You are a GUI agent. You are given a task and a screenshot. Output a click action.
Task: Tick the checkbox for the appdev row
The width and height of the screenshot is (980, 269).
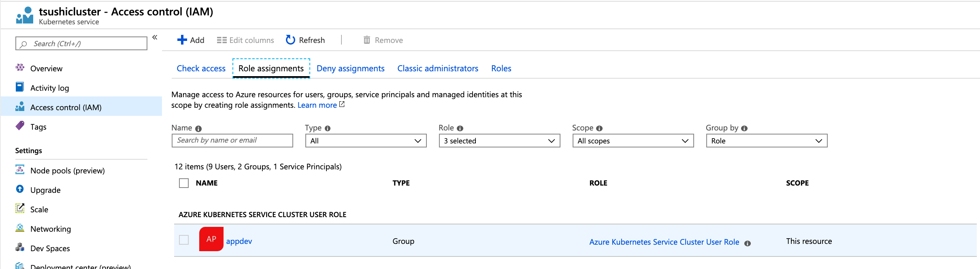coord(184,240)
